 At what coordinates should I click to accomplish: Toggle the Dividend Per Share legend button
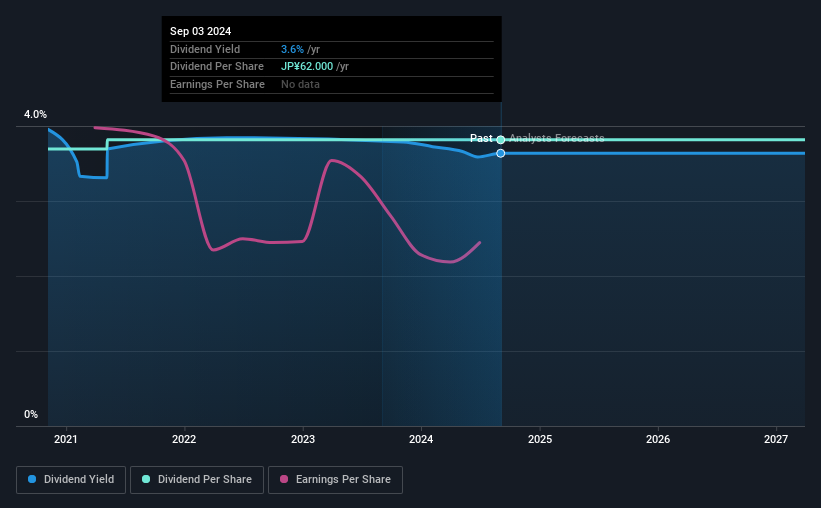[x=197, y=480]
